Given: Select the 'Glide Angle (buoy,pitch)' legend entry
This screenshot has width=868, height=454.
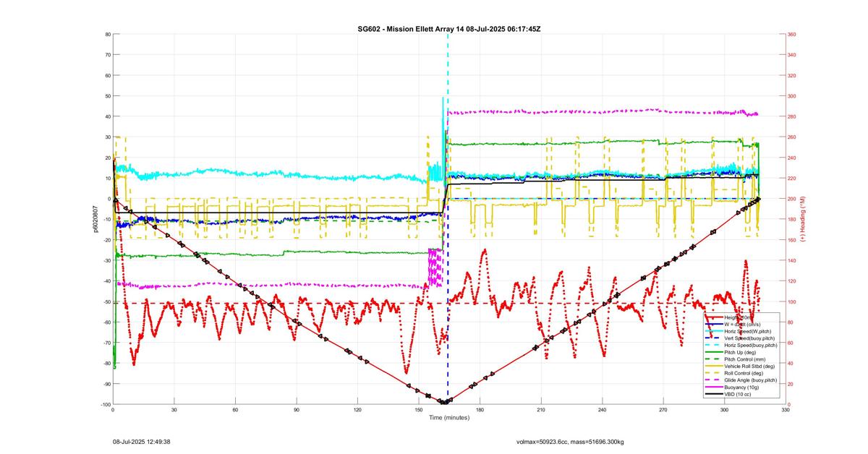Looking at the screenshot, I should tap(741, 380).
